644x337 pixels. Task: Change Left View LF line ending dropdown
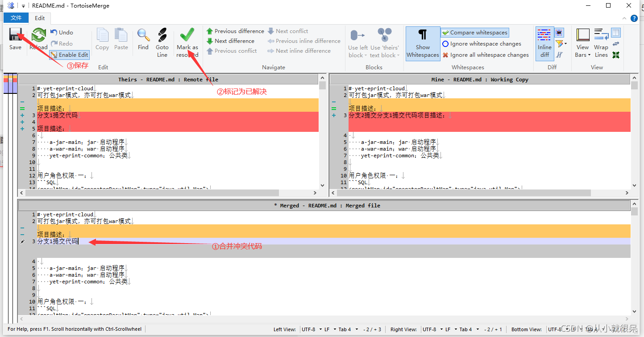[329, 329]
